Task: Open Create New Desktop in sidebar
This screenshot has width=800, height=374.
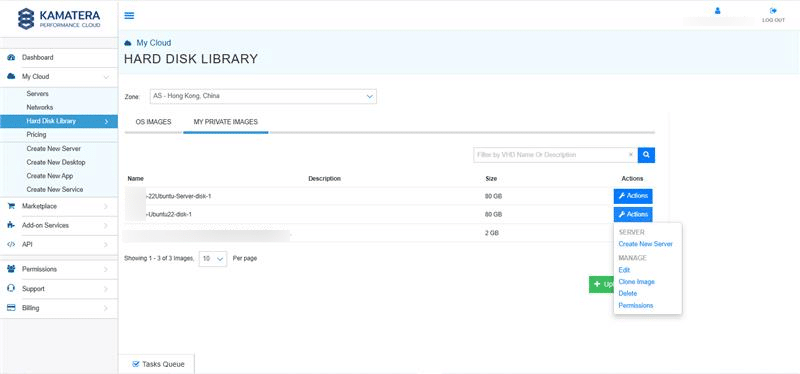Action: (x=56, y=162)
